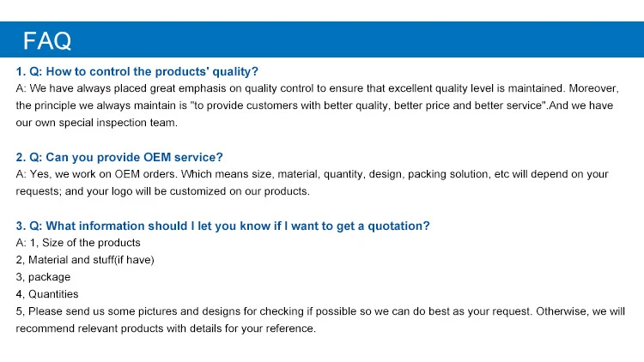
Task: Click the "3, package" item
Action: pyautogui.click(x=43, y=277)
